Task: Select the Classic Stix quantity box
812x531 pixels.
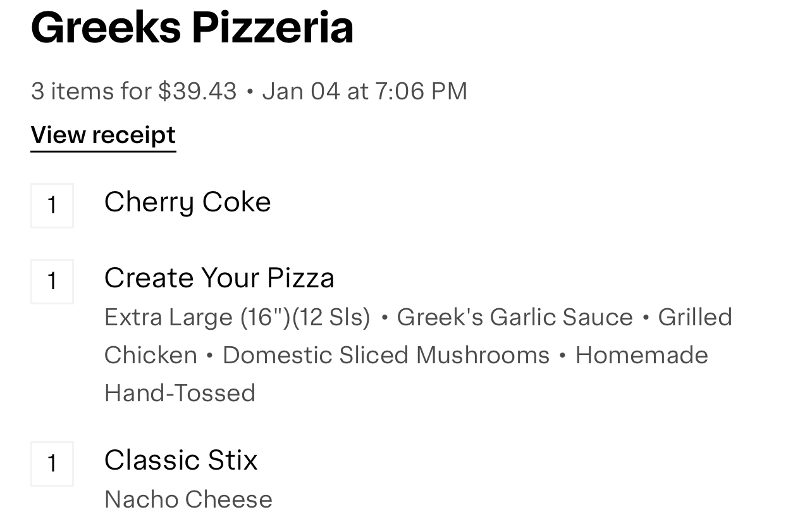Action: coord(52,463)
